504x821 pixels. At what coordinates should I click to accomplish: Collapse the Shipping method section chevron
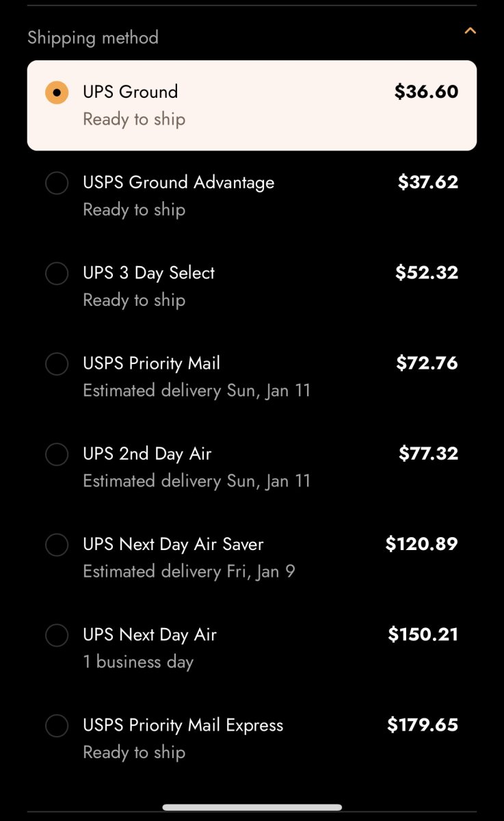point(470,31)
